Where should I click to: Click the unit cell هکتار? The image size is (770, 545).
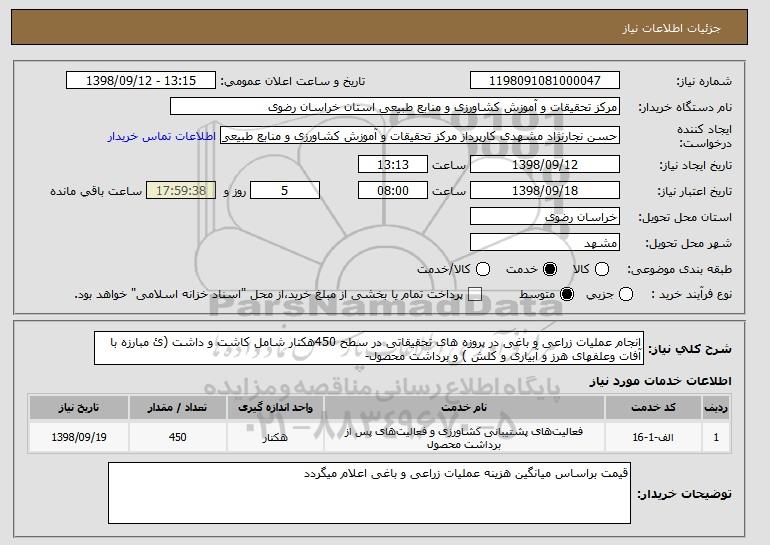(275, 437)
